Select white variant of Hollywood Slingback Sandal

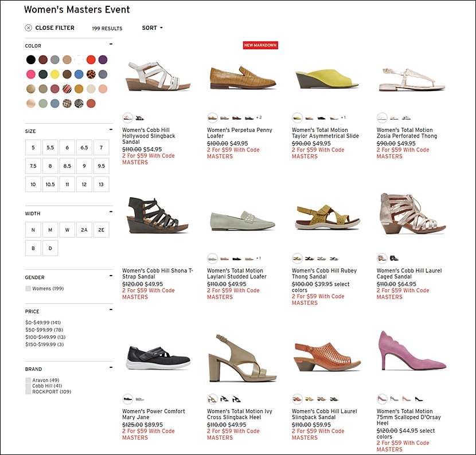tap(128, 117)
